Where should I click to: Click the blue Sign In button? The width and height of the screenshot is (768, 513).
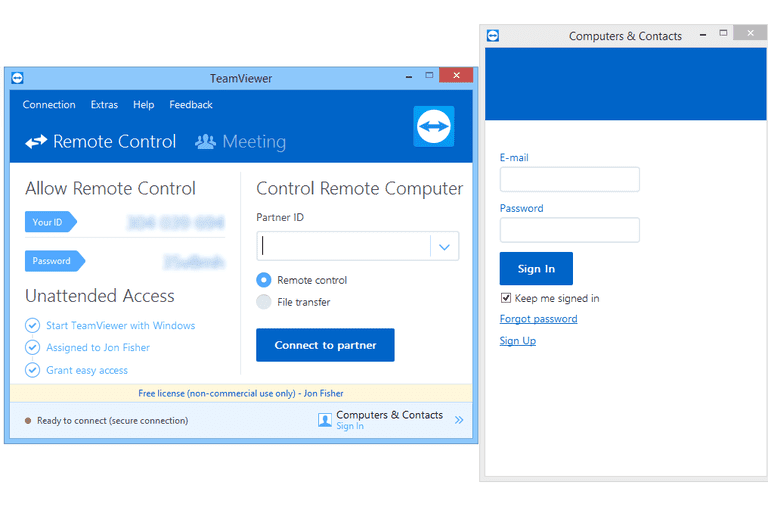(536, 269)
